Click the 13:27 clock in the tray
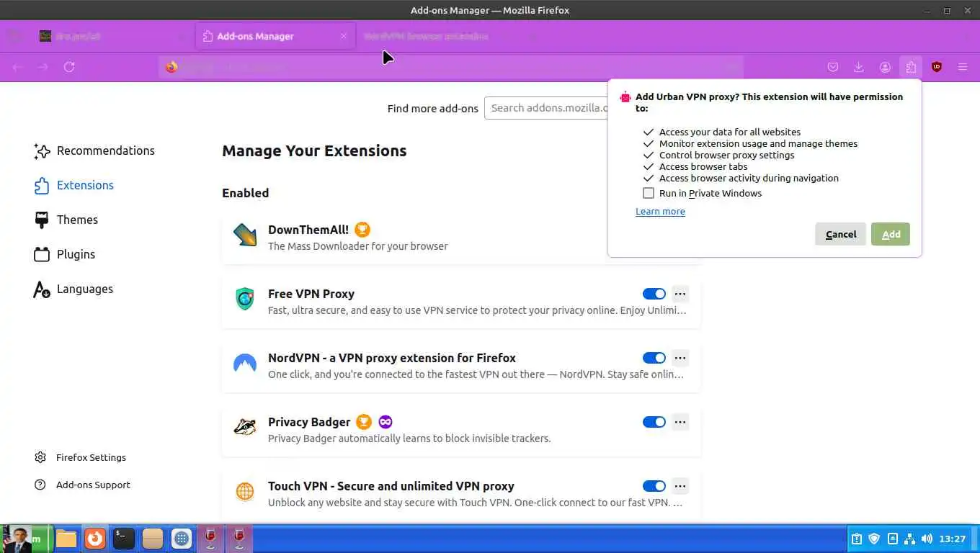This screenshot has width=980, height=553. coord(953,539)
